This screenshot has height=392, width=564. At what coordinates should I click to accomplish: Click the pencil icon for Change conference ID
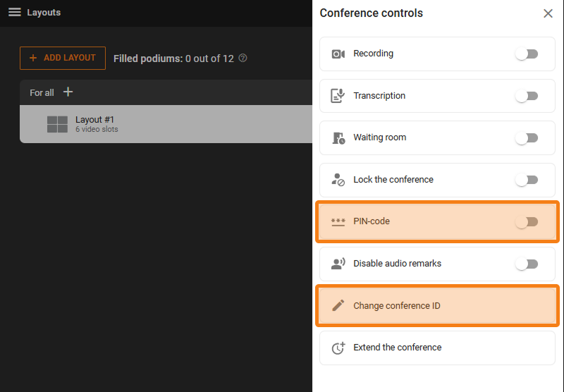tap(338, 306)
